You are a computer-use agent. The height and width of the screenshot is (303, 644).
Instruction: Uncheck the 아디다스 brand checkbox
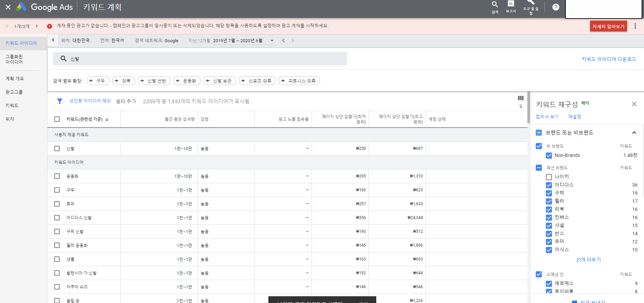(549, 185)
